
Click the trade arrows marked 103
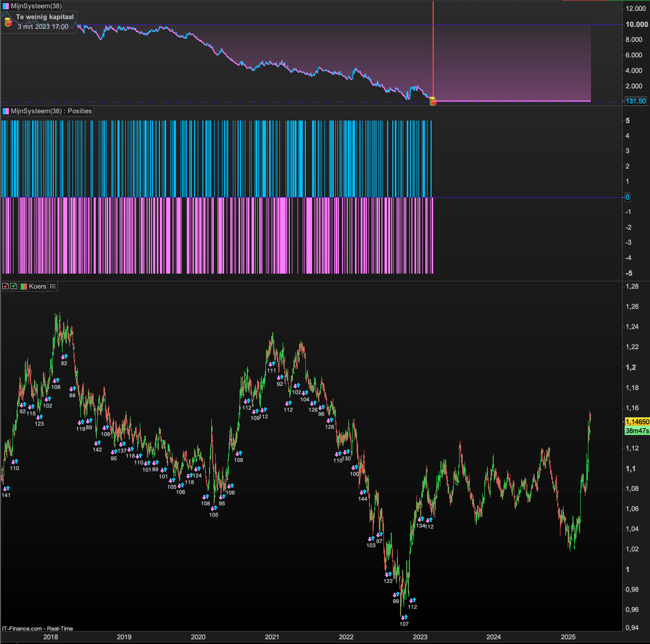click(x=371, y=538)
